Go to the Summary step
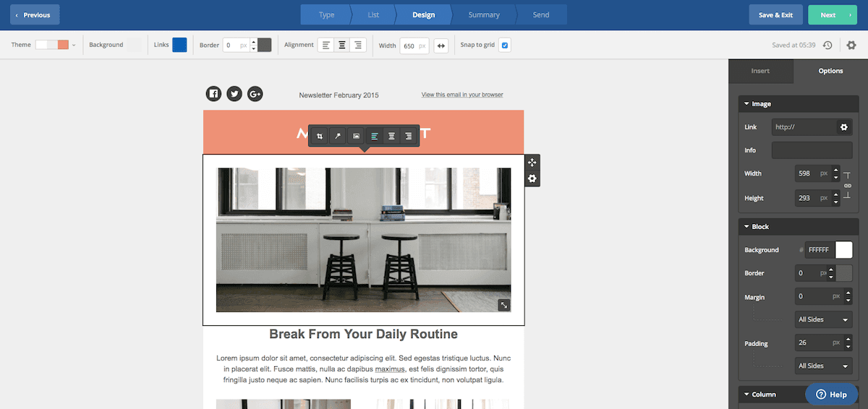The height and width of the screenshot is (409, 868). [483, 14]
